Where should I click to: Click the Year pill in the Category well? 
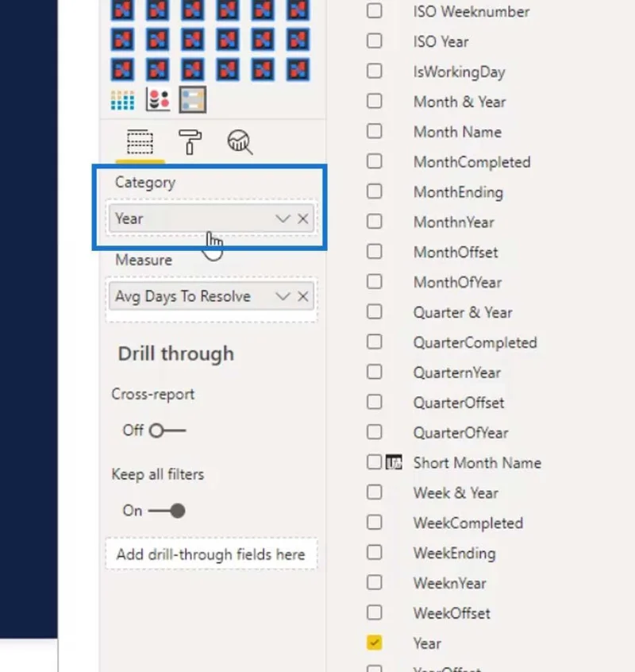point(211,218)
